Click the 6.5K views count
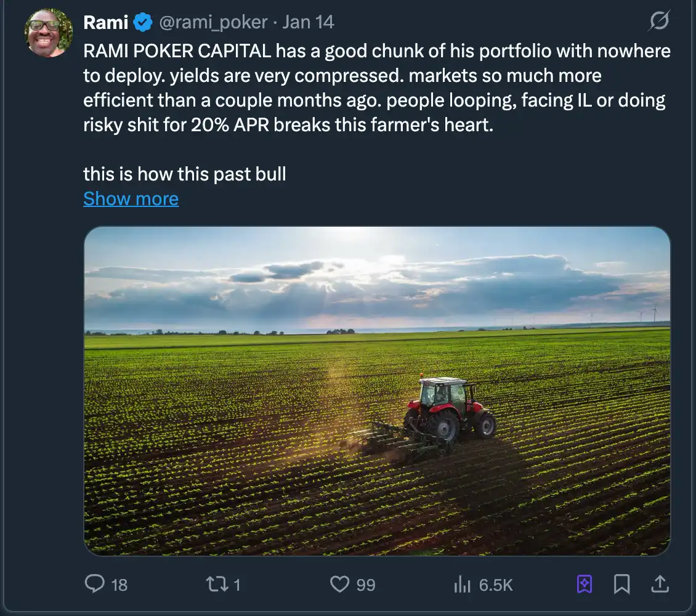Viewport: 696px width, 616px height. pos(496,585)
